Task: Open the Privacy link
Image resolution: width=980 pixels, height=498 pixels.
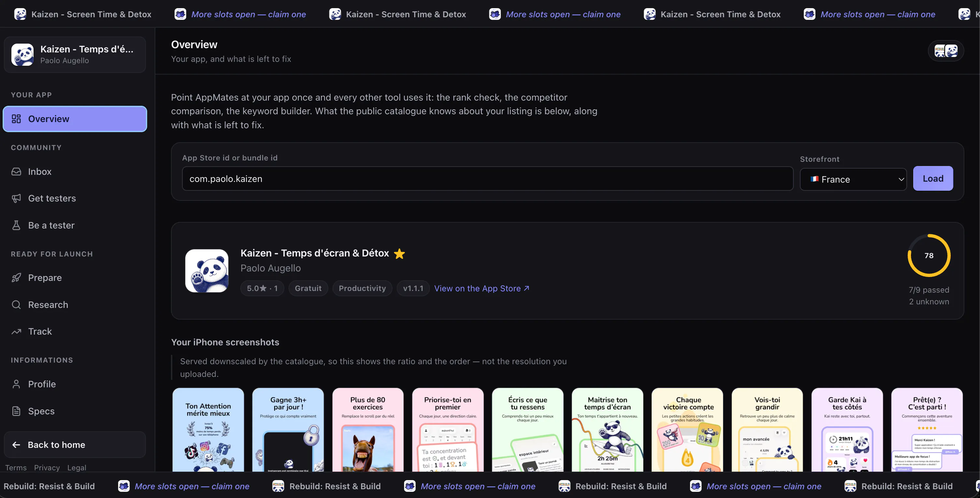Action: [x=47, y=468]
